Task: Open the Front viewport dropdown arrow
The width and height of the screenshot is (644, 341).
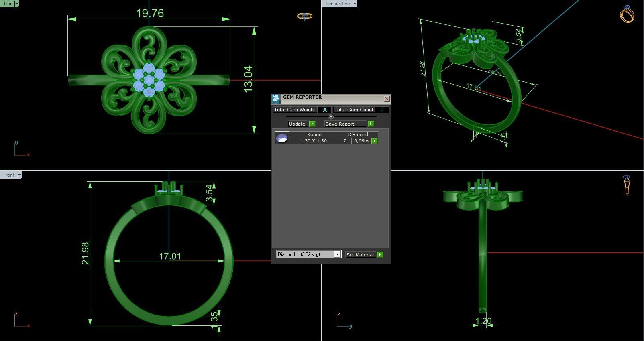Action: (20, 175)
